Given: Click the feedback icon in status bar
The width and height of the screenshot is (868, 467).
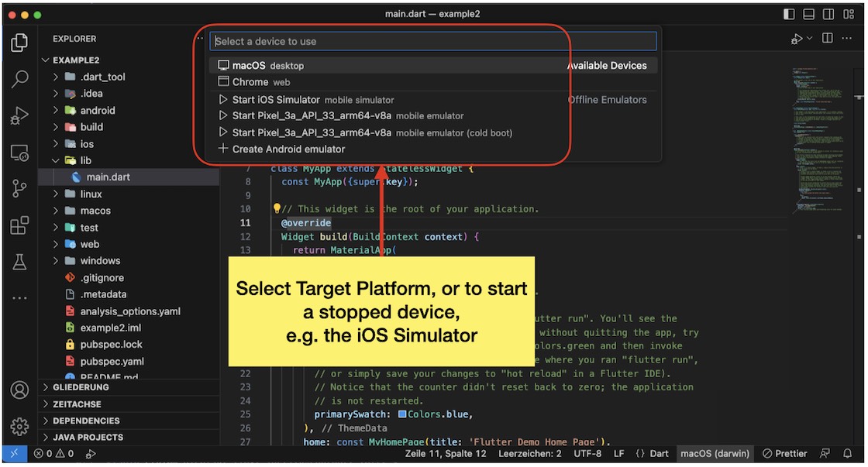Looking at the screenshot, I should (x=825, y=454).
